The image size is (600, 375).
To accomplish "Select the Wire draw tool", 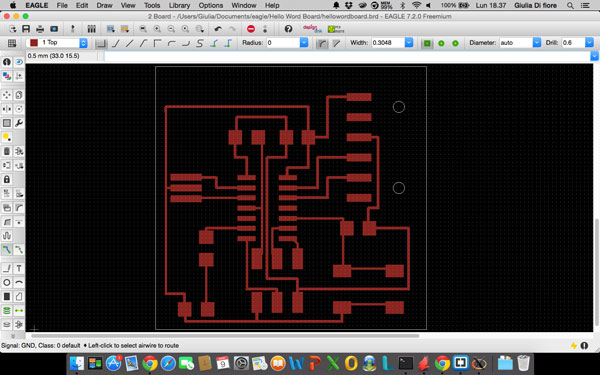I will coord(7,269).
